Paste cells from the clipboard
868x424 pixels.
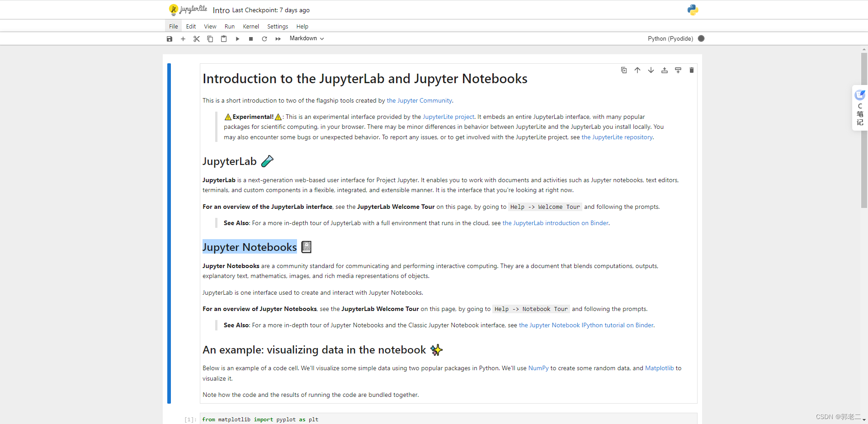pyautogui.click(x=224, y=39)
